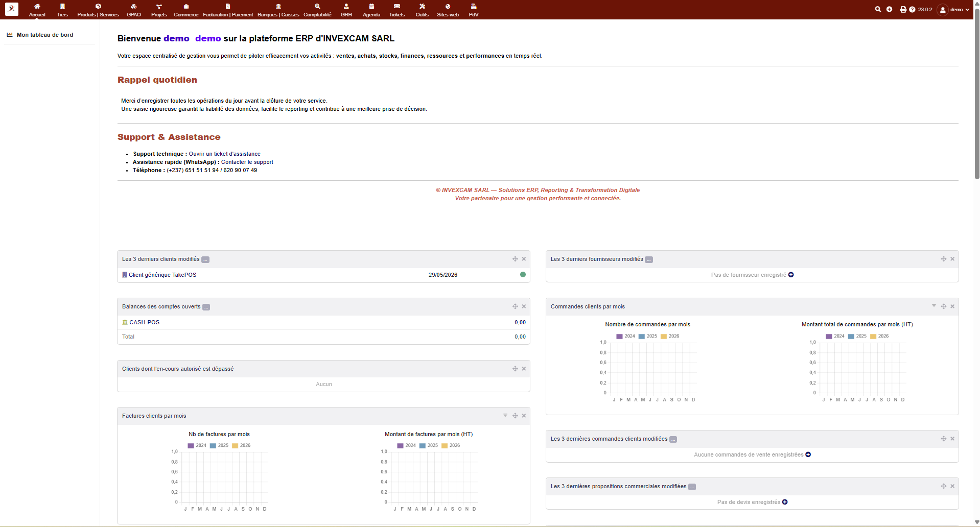Click the vertical page scrollbar thumb
980x527 pixels.
[x=977, y=94]
